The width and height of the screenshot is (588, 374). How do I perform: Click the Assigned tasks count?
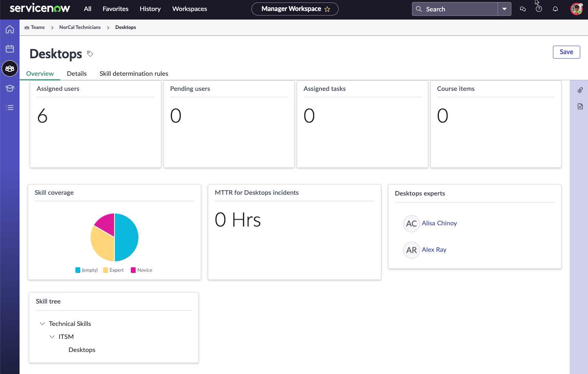point(309,116)
